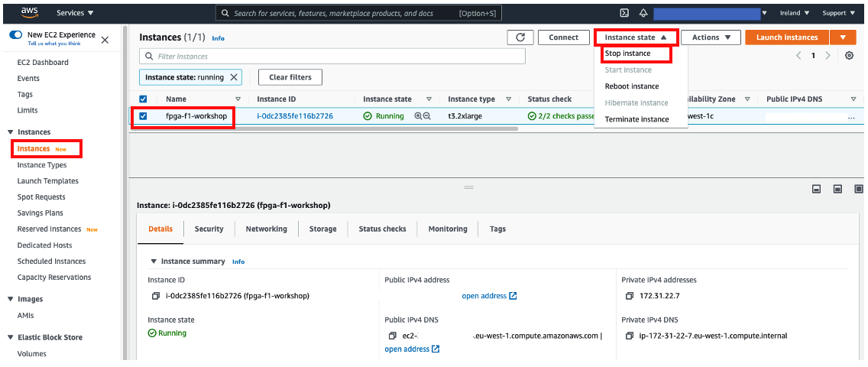The image size is (868, 367).
Task: Click the search magnifier in top bar
Action: pos(225,13)
